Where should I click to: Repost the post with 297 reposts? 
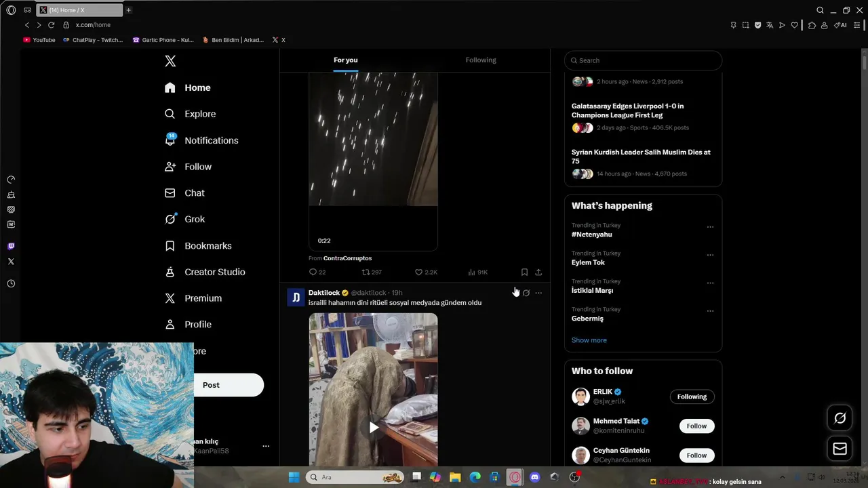[x=372, y=272]
